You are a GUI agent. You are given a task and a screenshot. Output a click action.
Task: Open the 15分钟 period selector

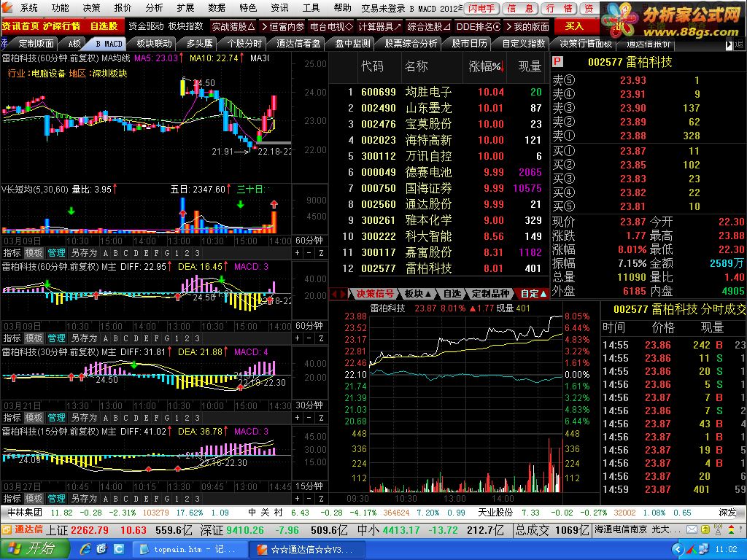coord(309,486)
